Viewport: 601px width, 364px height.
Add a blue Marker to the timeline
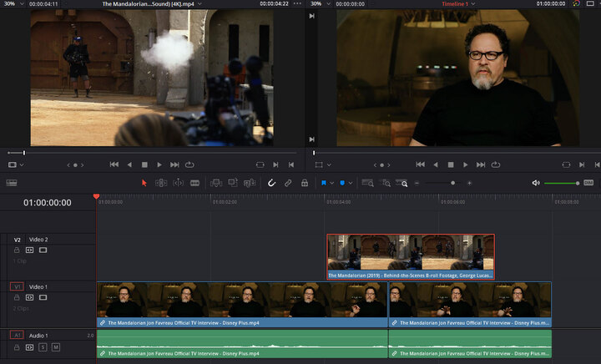(341, 183)
